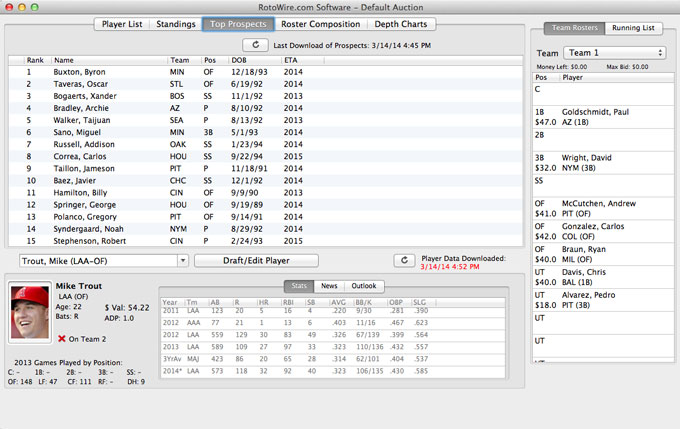Viewport: 680px width, 429px height.
Task: Select the Taveras, Oscar row
Action: (x=265, y=84)
